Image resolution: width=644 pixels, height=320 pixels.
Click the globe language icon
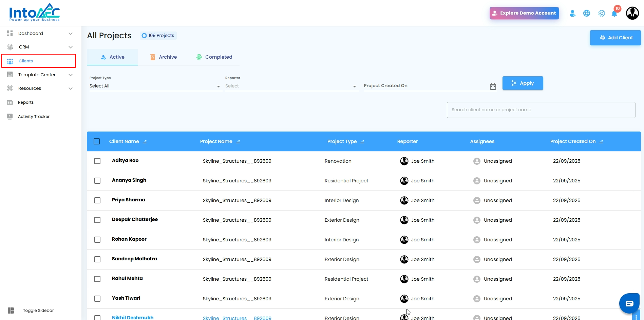(587, 14)
